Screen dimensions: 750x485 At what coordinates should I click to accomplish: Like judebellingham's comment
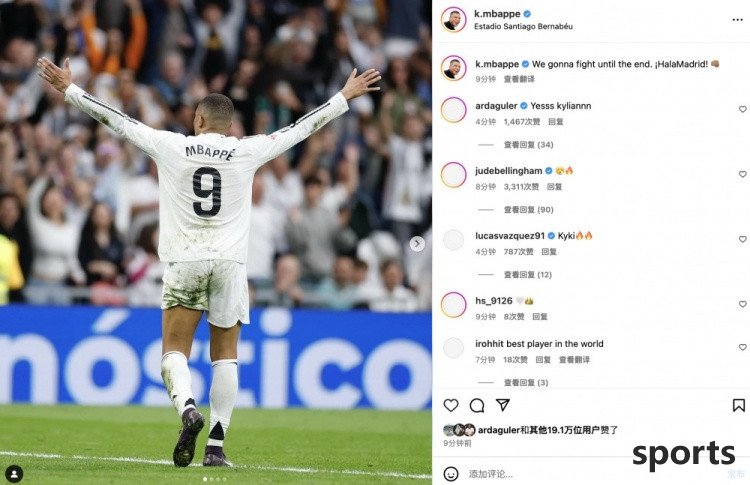pyautogui.click(x=742, y=174)
